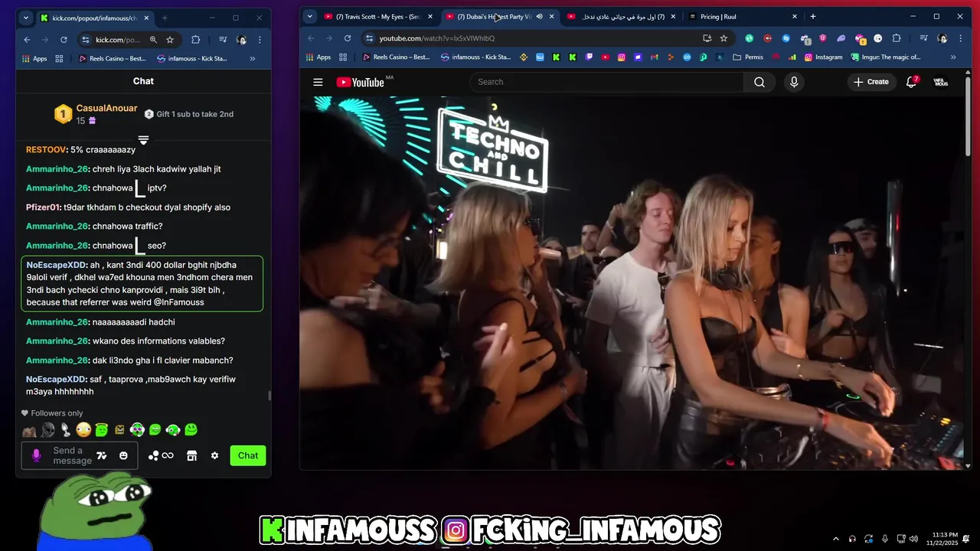This screenshot has width=980, height=551.
Task: Reload the Kick chat page
Action: 64,40
